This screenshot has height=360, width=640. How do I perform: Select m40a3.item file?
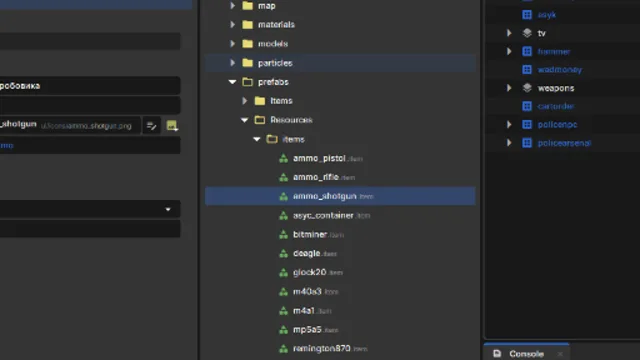pyautogui.click(x=316, y=292)
